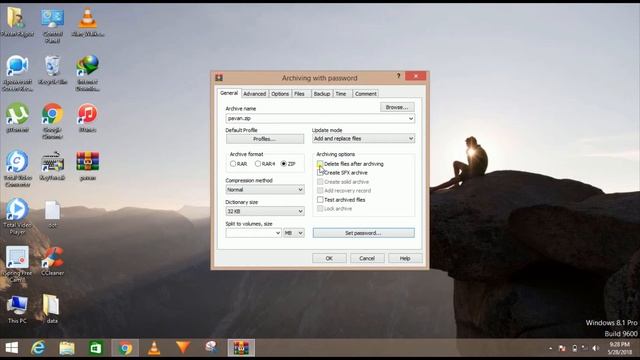Enable Delete files after archiving
The height and width of the screenshot is (360, 640).
320,164
